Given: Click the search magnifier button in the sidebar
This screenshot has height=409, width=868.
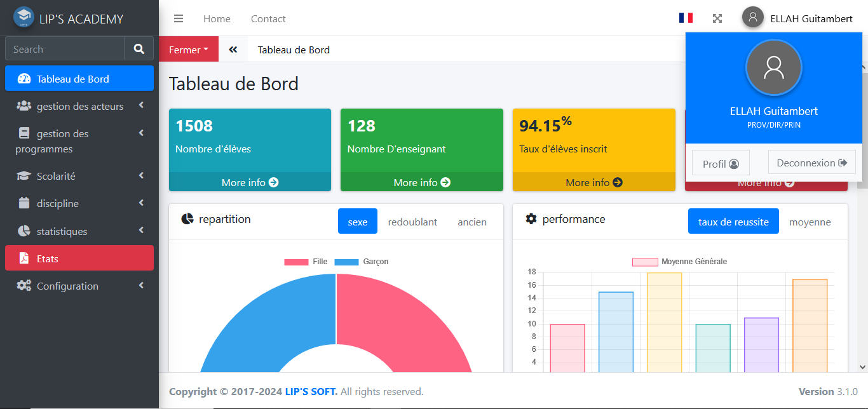Looking at the screenshot, I should click(139, 49).
